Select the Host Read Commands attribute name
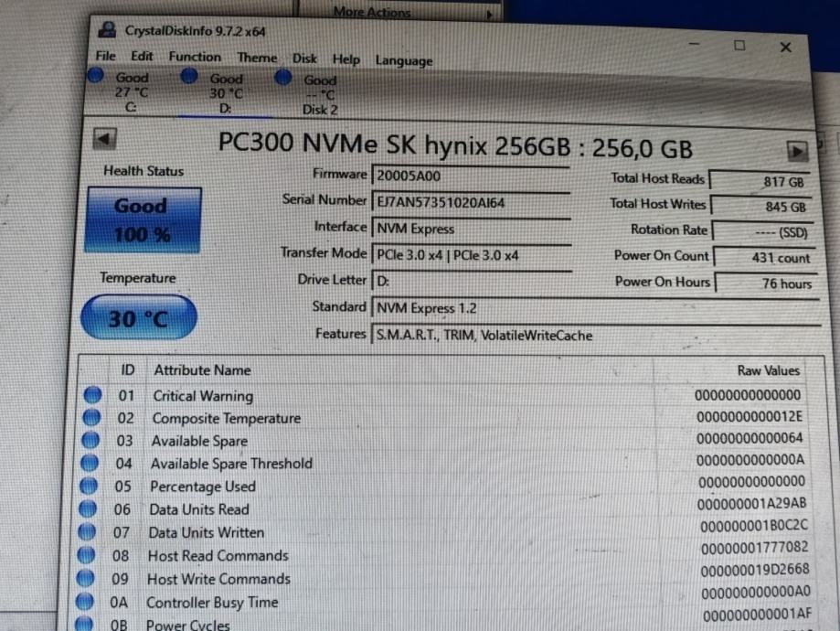The image size is (840, 631). (x=218, y=555)
